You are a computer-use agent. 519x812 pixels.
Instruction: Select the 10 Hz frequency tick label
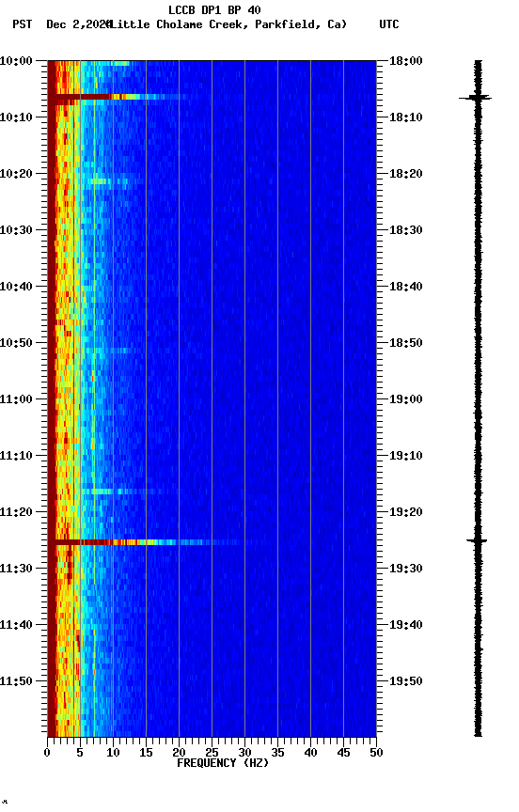click(113, 753)
